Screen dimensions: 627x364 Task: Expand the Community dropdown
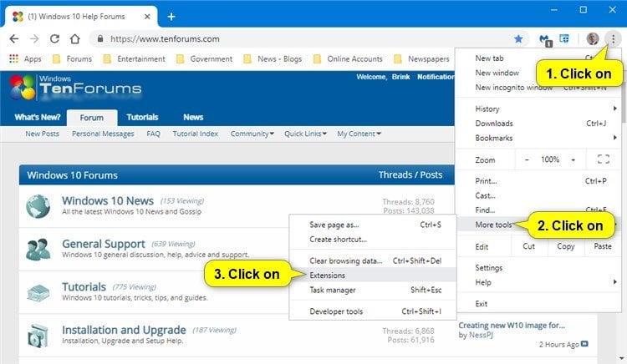tap(252, 134)
